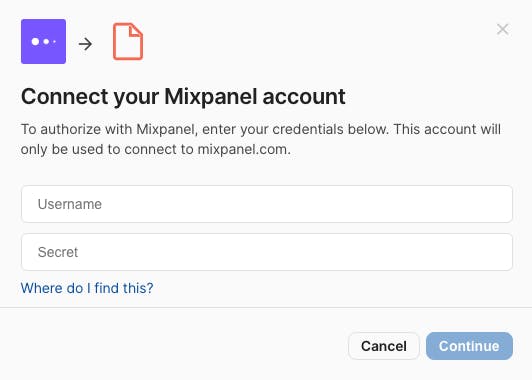
Task: Close the Mixpanel connection dialog
Action: pyautogui.click(x=502, y=29)
